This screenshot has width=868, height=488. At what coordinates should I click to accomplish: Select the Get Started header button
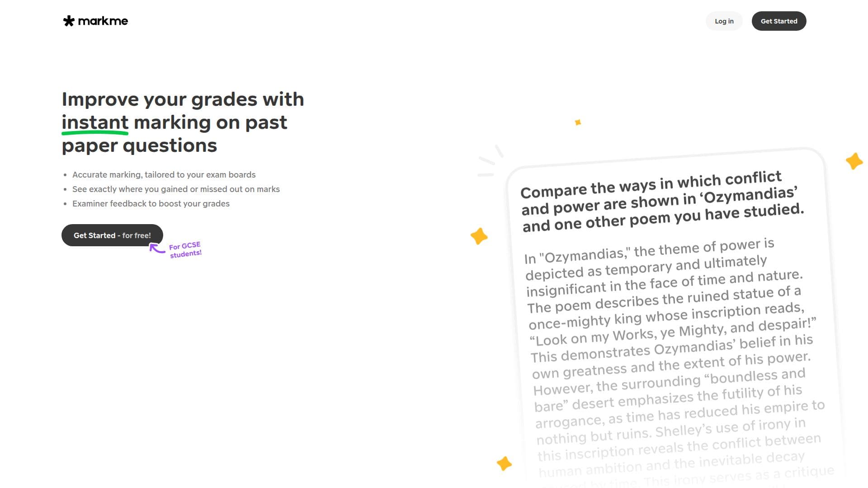[778, 21]
